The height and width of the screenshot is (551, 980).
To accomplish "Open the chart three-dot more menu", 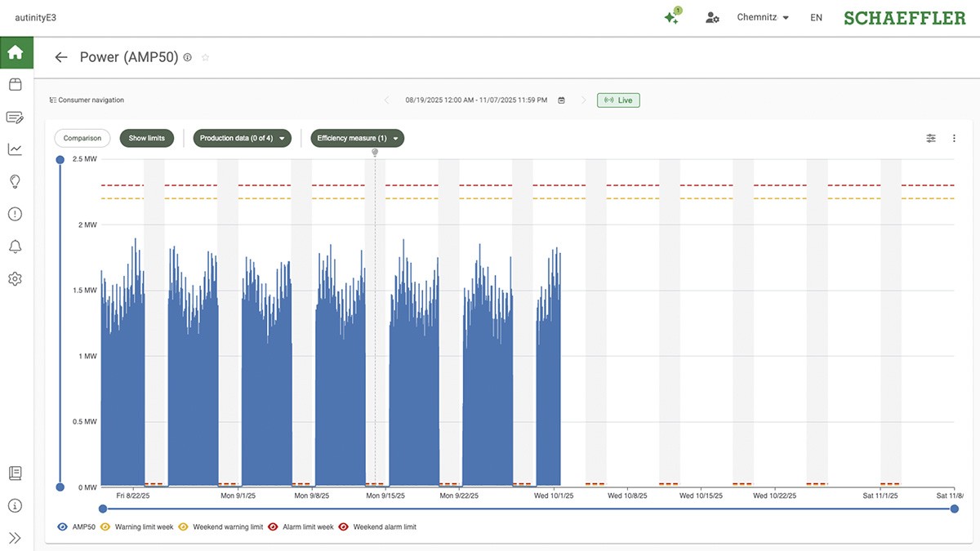I will [954, 139].
